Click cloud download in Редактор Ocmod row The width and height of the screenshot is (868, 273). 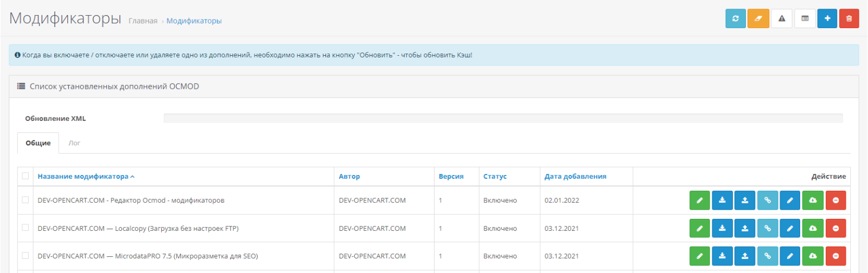coord(813,200)
